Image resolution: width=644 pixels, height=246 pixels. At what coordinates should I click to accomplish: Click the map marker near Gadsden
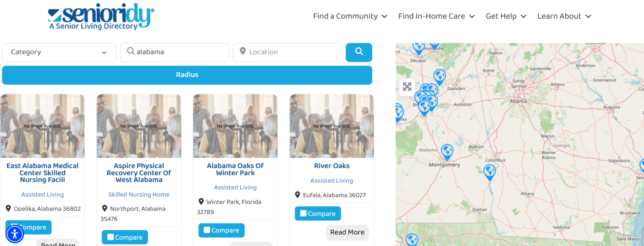pyautogui.click(x=439, y=77)
